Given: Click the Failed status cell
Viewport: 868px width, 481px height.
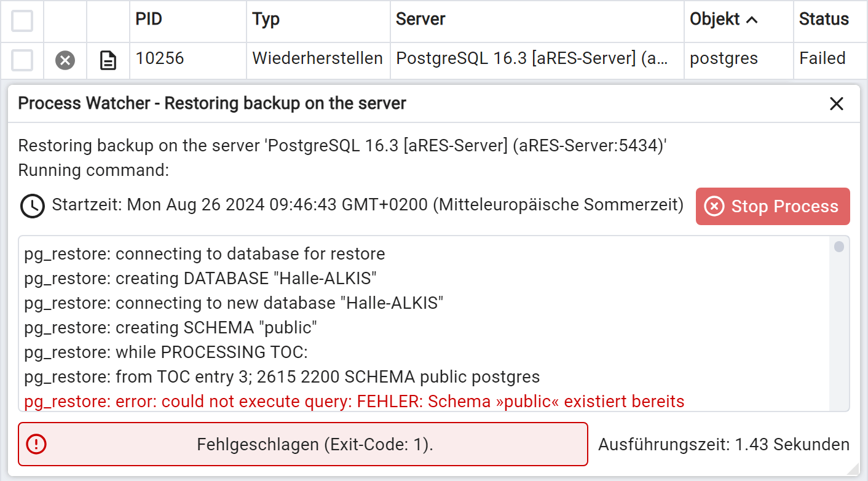Looking at the screenshot, I should pyautogui.click(x=823, y=59).
